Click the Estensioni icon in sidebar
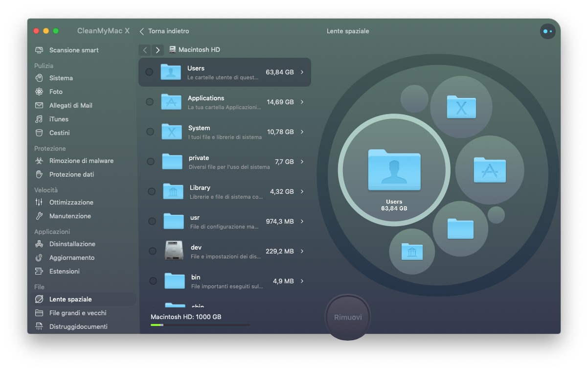Viewport: 588px width, 370px height. click(x=39, y=272)
